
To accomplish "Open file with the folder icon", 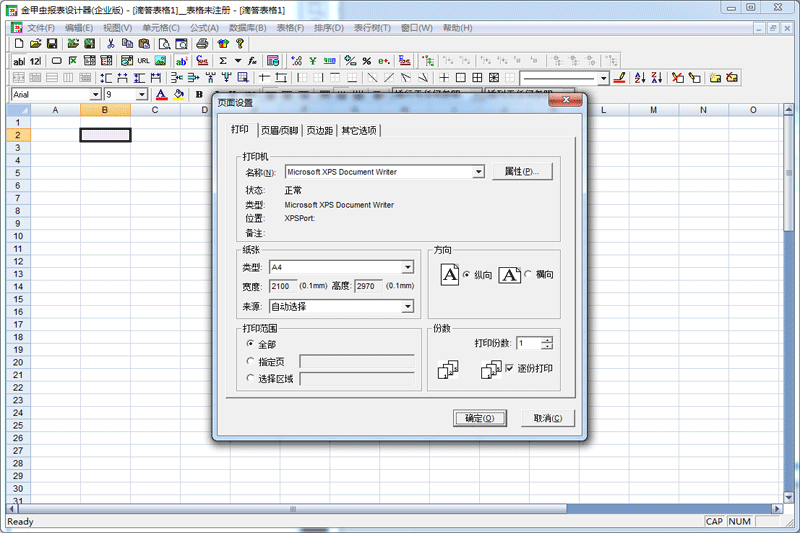I will coord(35,44).
